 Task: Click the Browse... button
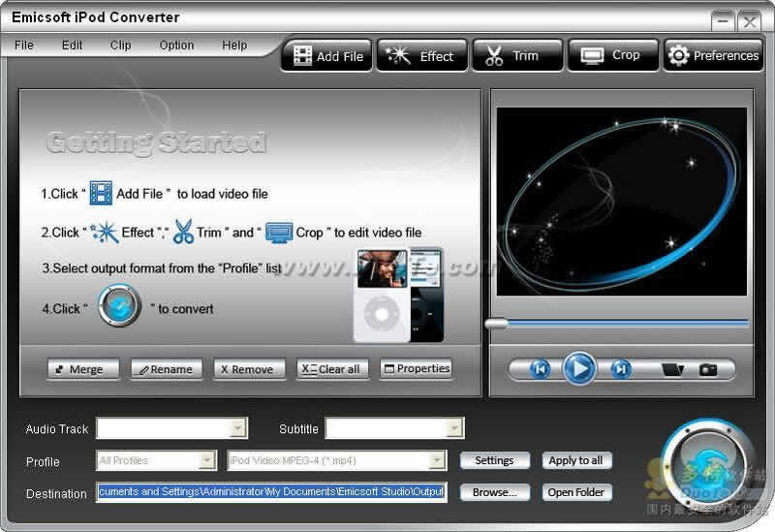pos(494,492)
